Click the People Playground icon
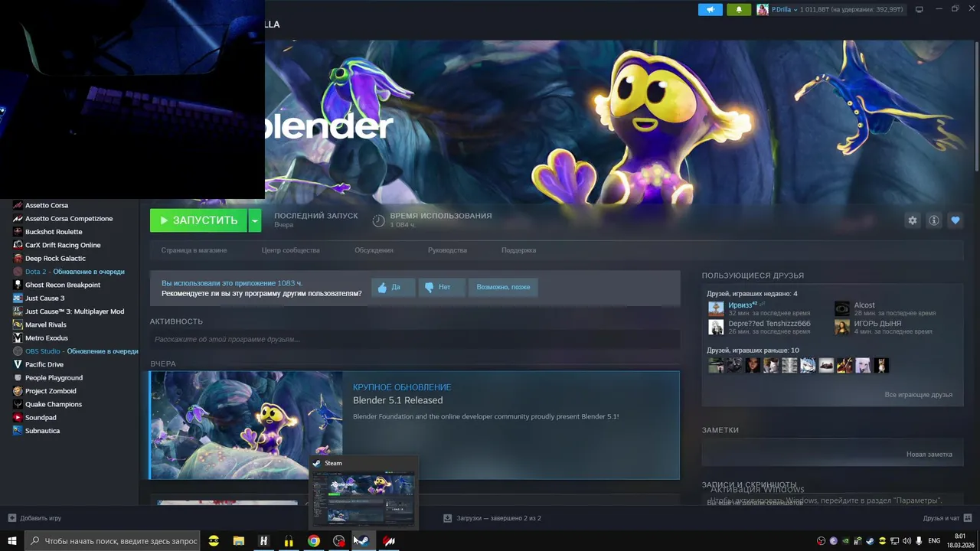This screenshot has height=551, width=980. point(18,377)
